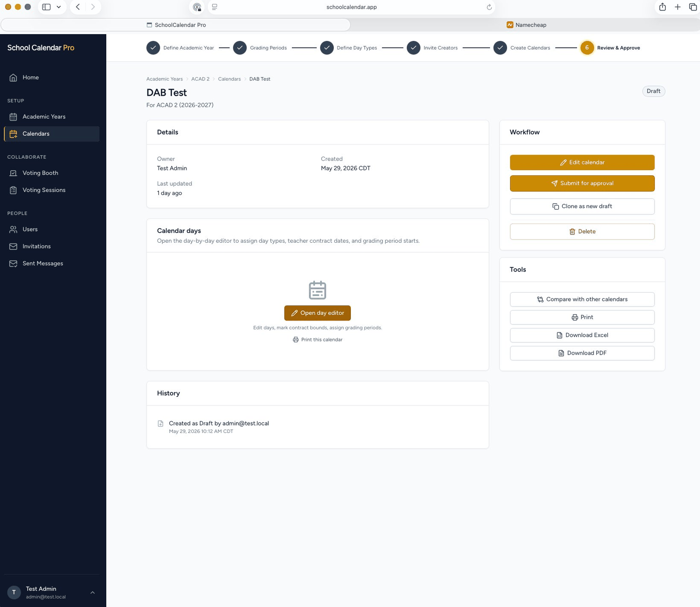Click Compare with other calendars
The width and height of the screenshot is (700, 607).
coord(582,300)
